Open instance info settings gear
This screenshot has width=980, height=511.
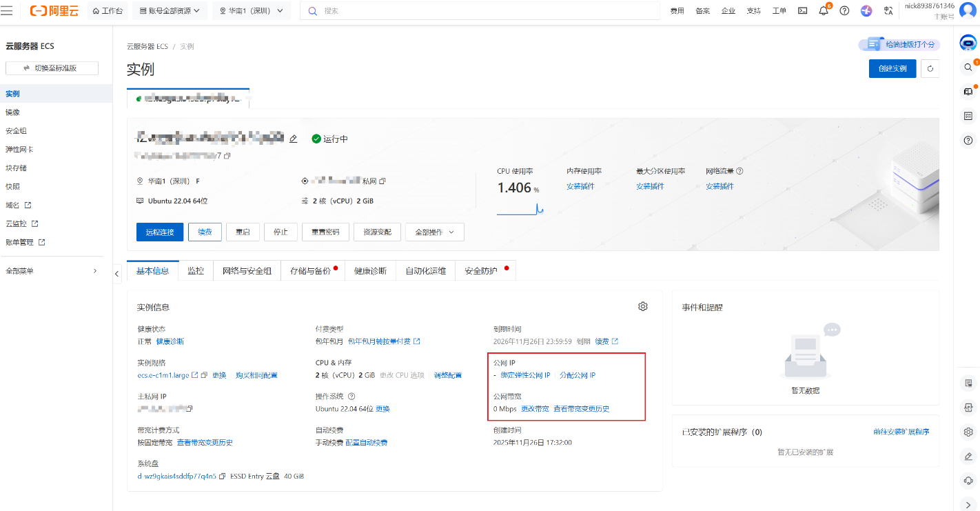643,306
